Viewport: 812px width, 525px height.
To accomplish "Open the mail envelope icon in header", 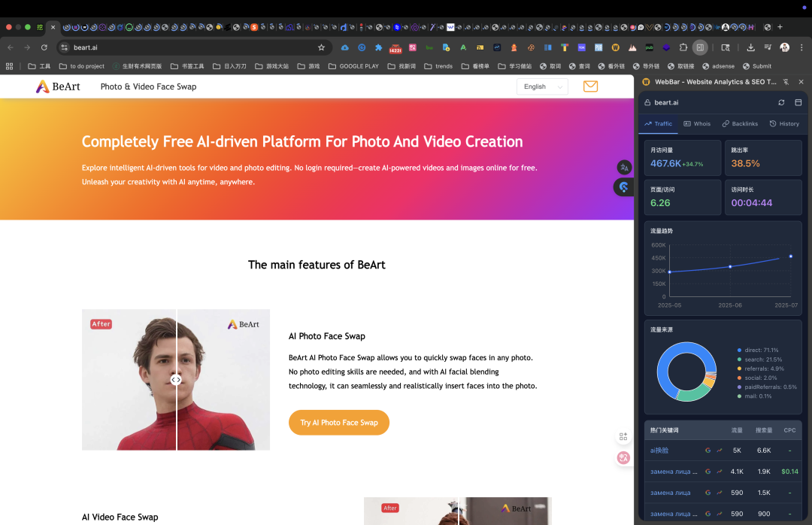I will pos(590,86).
